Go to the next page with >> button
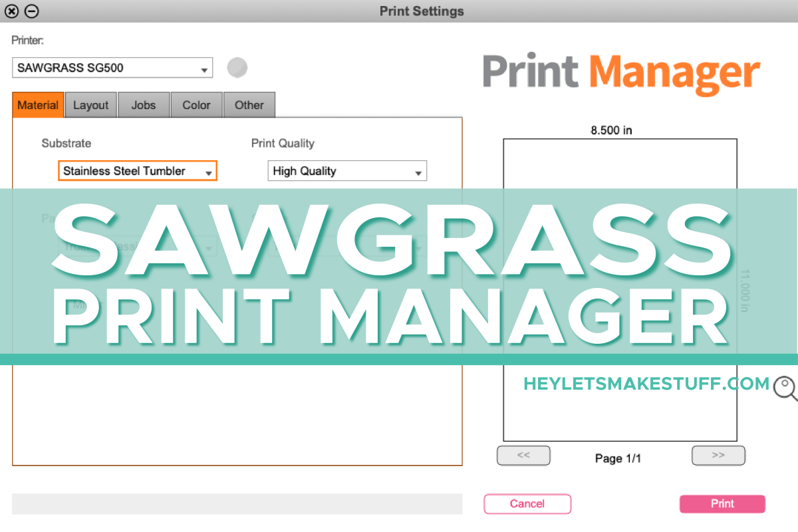The image size is (798, 532). pyautogui.click(x=718, y=456)
